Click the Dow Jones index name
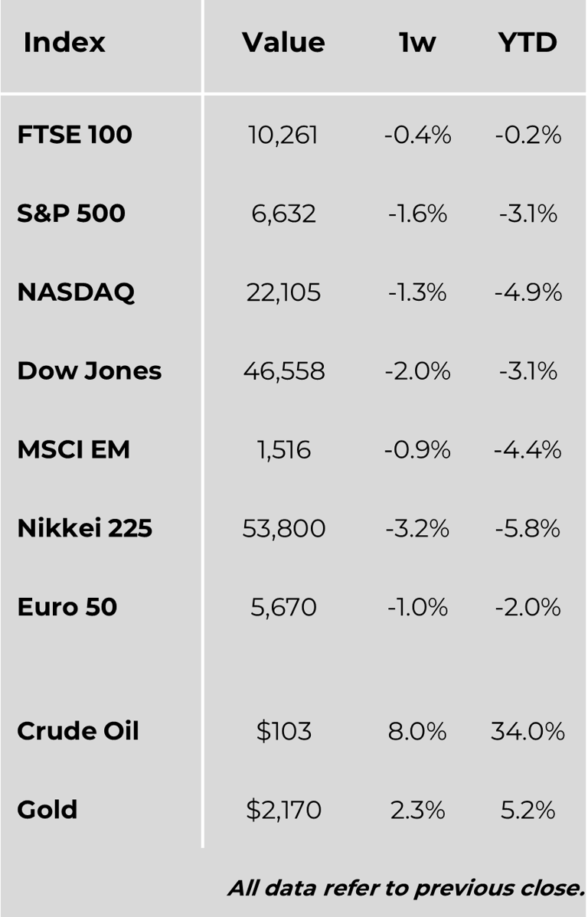The height and width of the screenshot is (917, 588). [x=89, y=371]
